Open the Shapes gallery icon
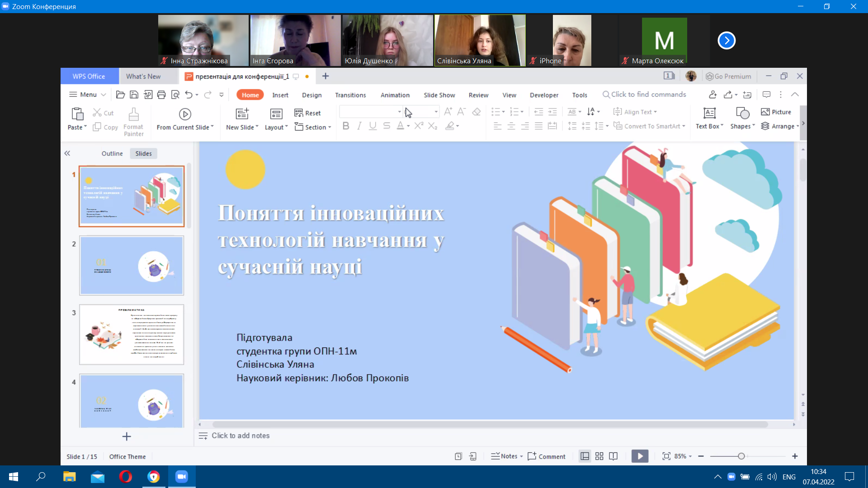The image size is (868, 488). point(742,113)
